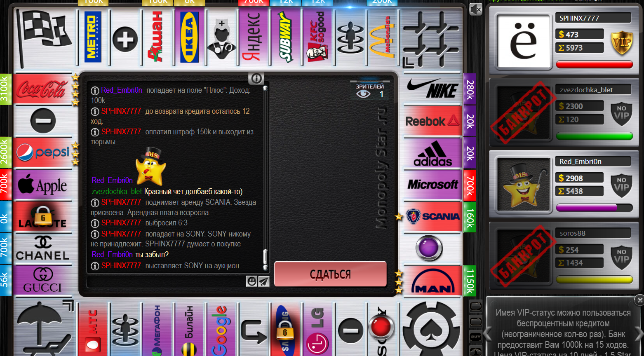This screenshot has width=644, height=356.
Task: Click the jail grid corner cell
Action: click(x=430, y=40)
